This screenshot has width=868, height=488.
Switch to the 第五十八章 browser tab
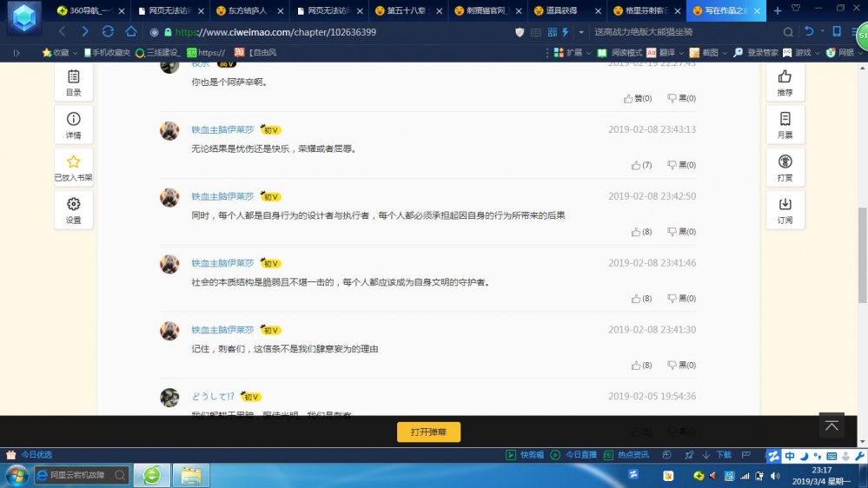pyautogui.click(x=408, y=10)
